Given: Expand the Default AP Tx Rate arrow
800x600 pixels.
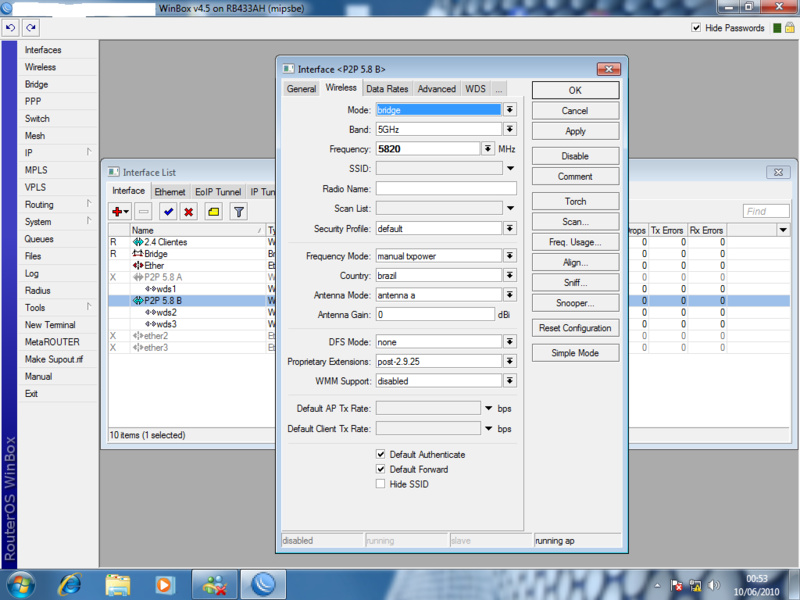Looking at the screenshot, I should pyautogui.click(x=488, y=408).
